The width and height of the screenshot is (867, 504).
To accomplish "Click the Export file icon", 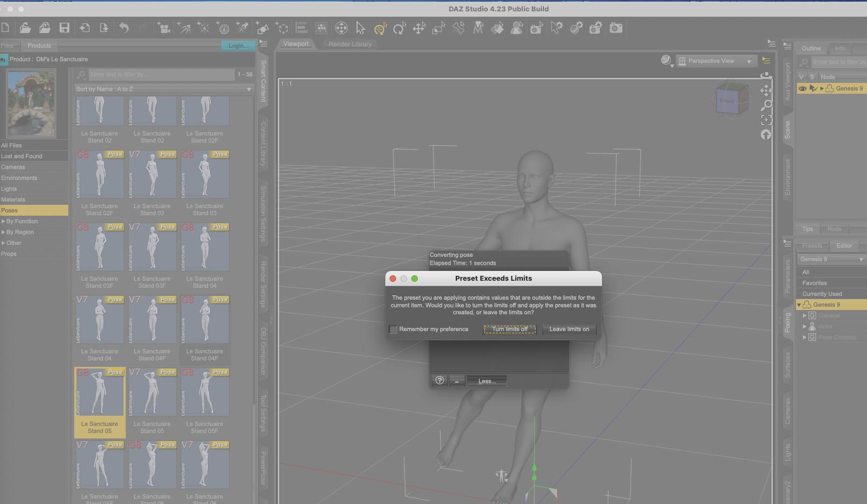I will (104, 28).
